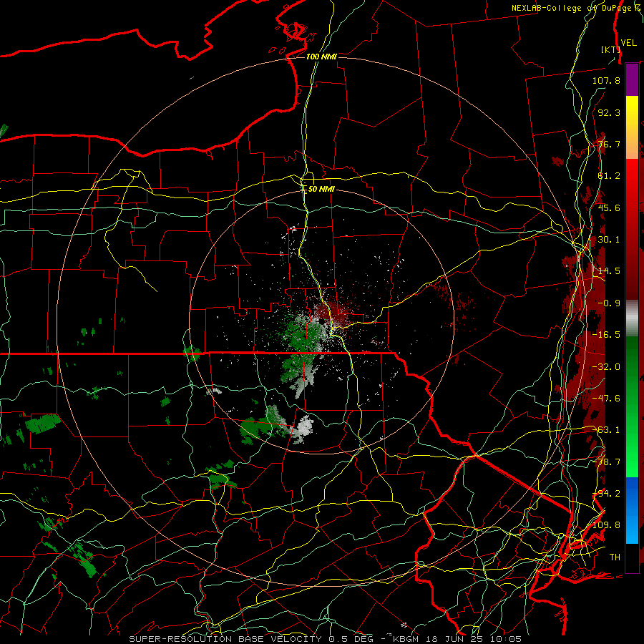This screenshot has height=644, width=644.
Task: Click the VEL legend title
Action: pos(629,43)
